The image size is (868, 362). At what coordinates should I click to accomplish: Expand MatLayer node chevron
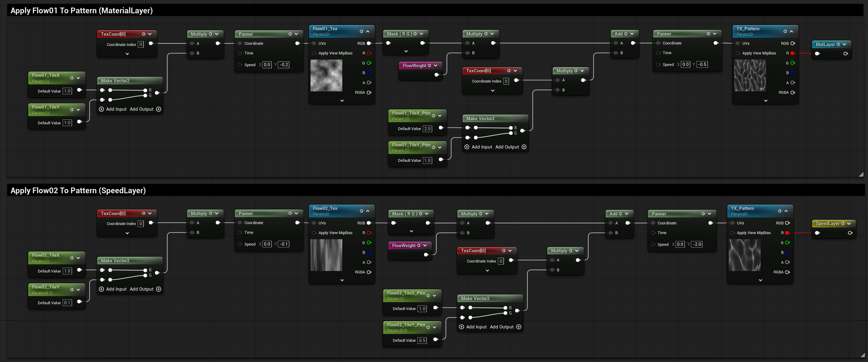[x=844, y=44]
